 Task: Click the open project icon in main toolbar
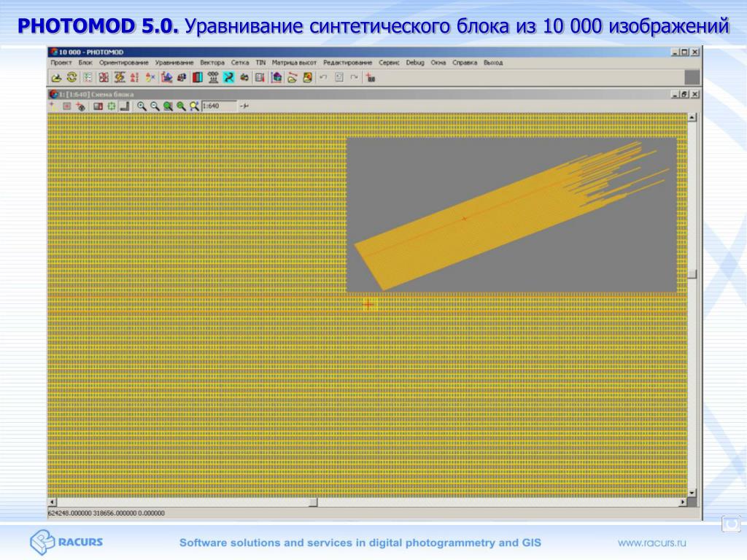click(x=57, y=77)
